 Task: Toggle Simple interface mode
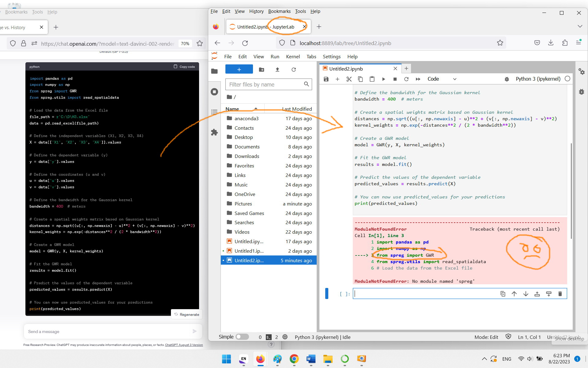tap(242, 337)
